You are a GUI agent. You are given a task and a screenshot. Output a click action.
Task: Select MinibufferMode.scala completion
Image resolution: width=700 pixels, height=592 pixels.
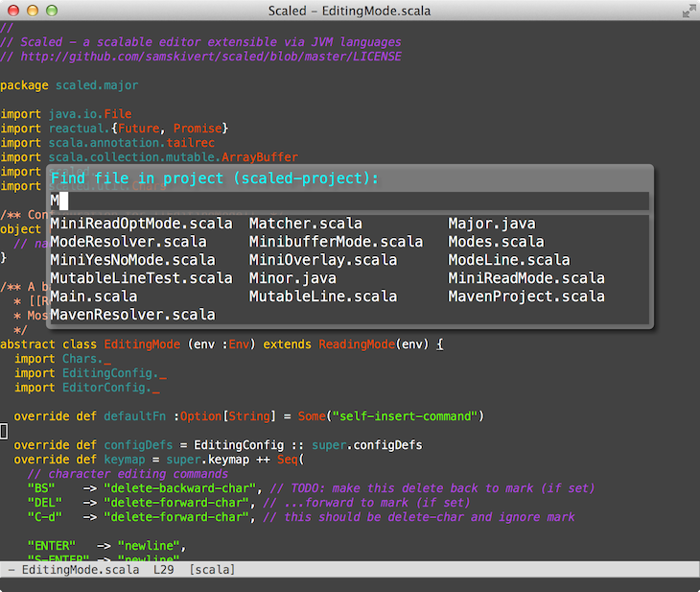tap(337, 242)
